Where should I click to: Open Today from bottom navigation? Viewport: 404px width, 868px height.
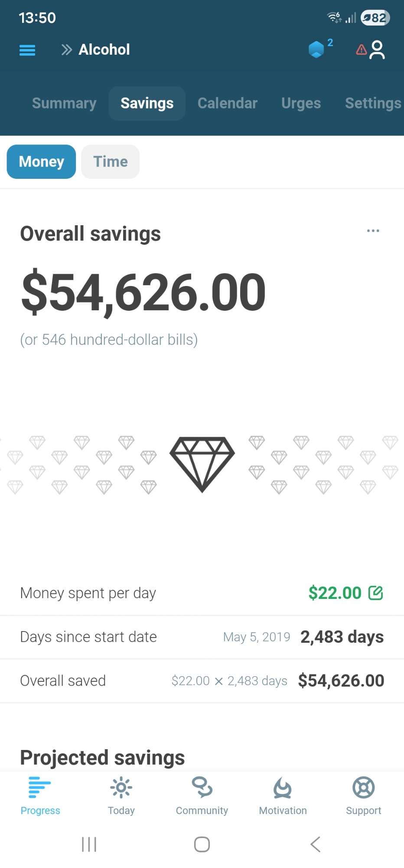pos(121,795)
